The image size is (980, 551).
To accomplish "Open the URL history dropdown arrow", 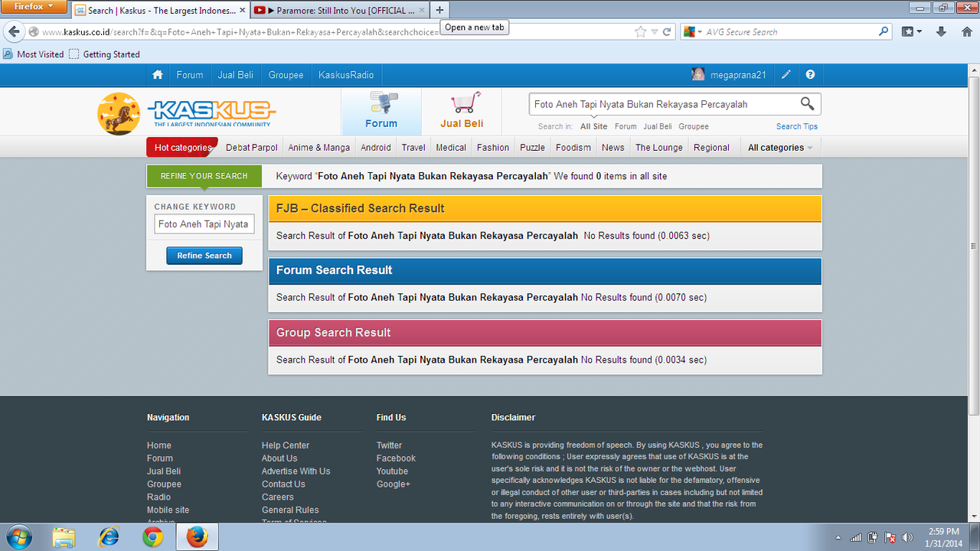I will click(654, 32).
